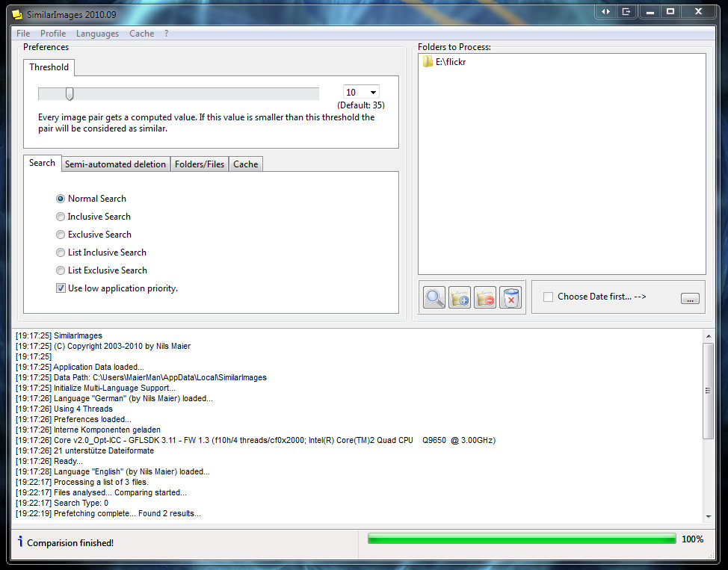The width and height of the screenshot is (728, 570).
Task: Click log line 'Language "German" loaded'
Action: (x=114, y=399)
